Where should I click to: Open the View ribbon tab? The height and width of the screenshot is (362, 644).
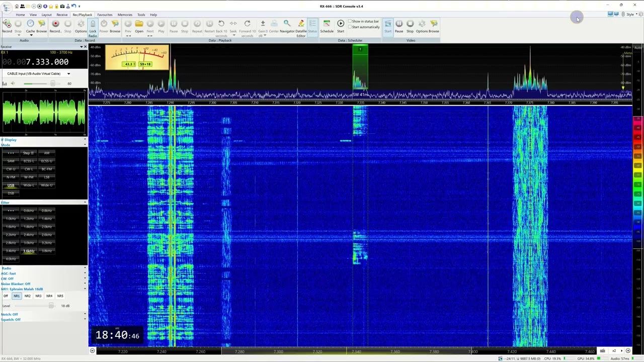pos(33,15)
